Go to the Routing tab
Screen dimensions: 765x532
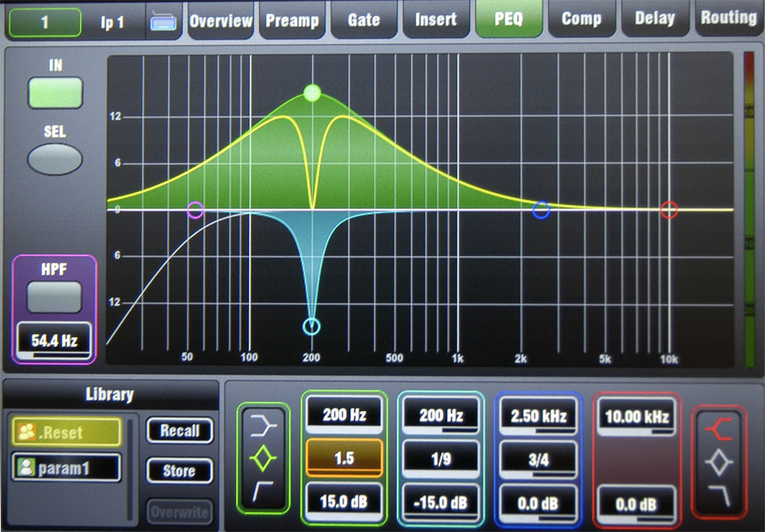(x=728, y=18)
